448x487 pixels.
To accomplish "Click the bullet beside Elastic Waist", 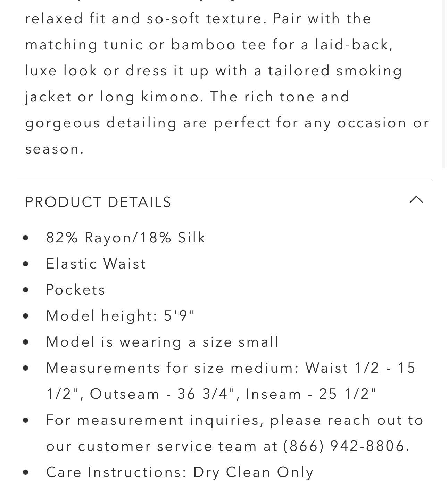I will point(26,264).
